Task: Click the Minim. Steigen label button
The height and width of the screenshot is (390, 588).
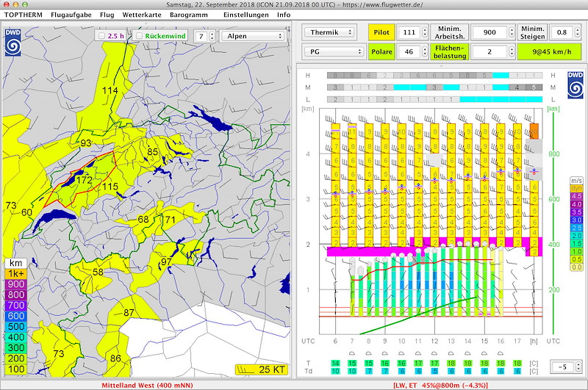Action: (532, 32)
